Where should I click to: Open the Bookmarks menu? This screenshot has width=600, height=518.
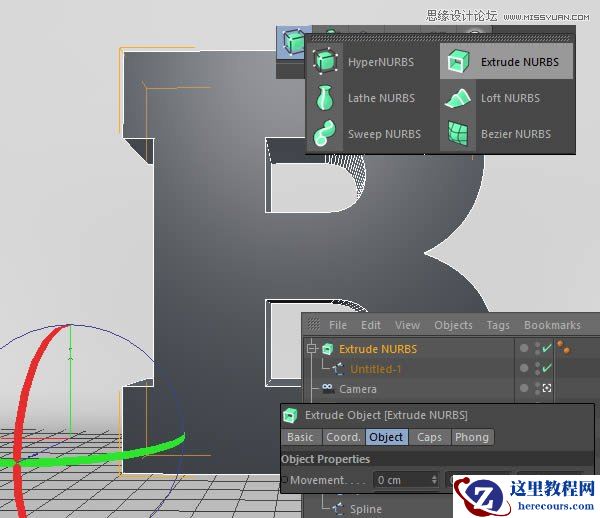(552, 325)
